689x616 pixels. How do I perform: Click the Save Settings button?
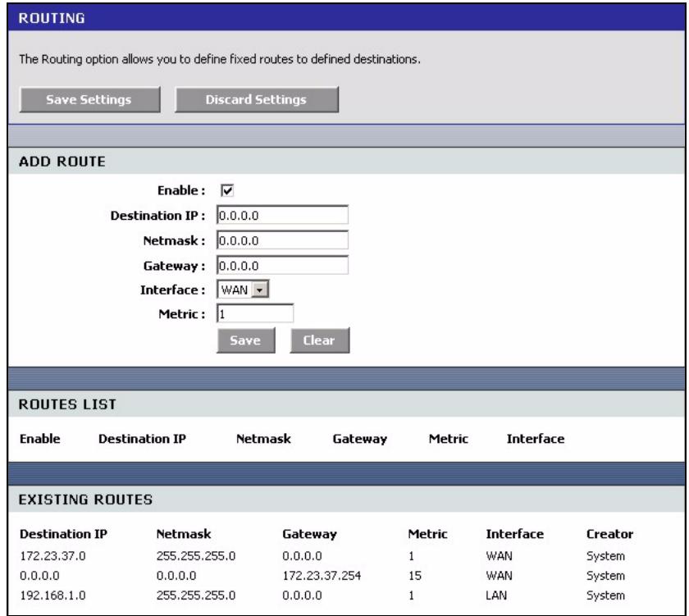[89, 100]
